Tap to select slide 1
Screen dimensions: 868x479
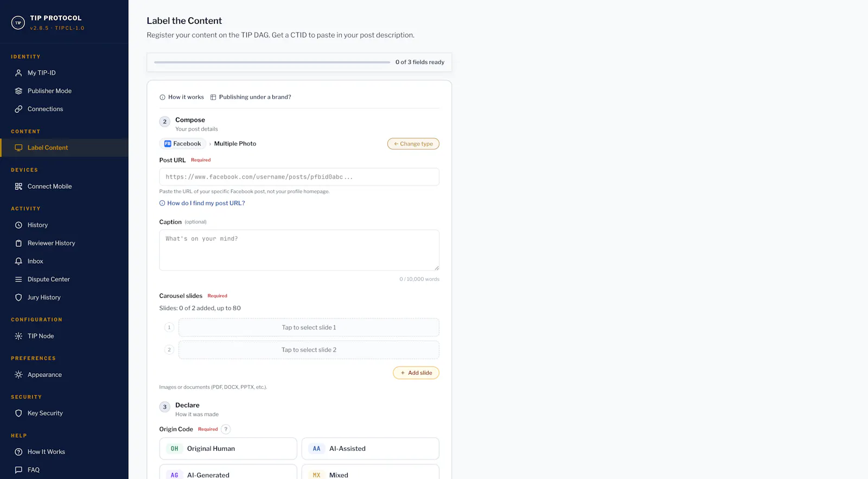tap(309, 328)
